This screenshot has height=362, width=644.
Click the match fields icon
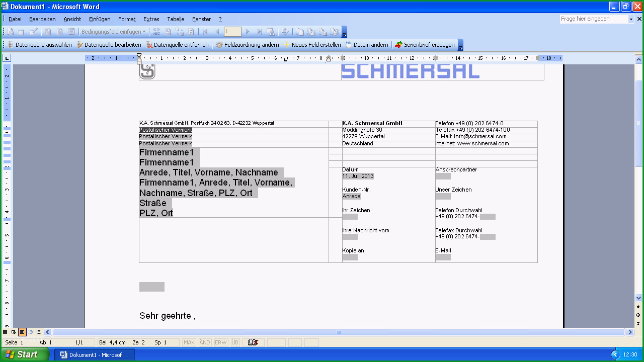(x=180, y=32)
